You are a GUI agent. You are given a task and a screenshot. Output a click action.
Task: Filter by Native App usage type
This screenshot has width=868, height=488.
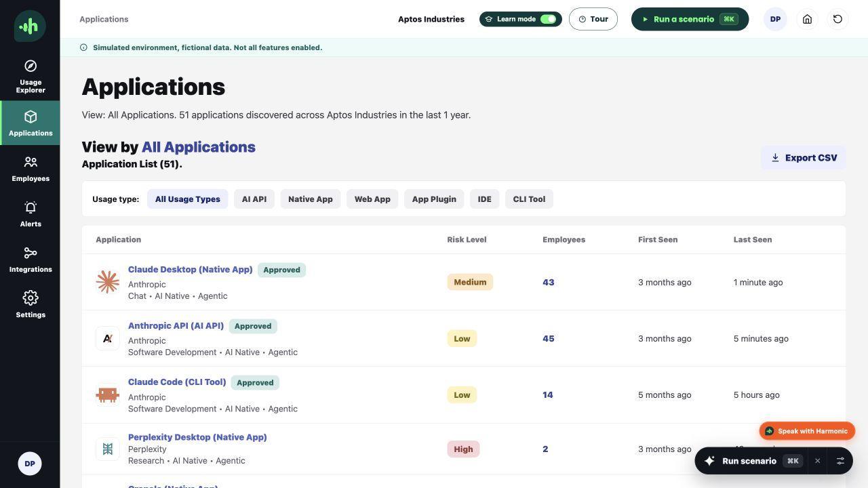(311, 199)
